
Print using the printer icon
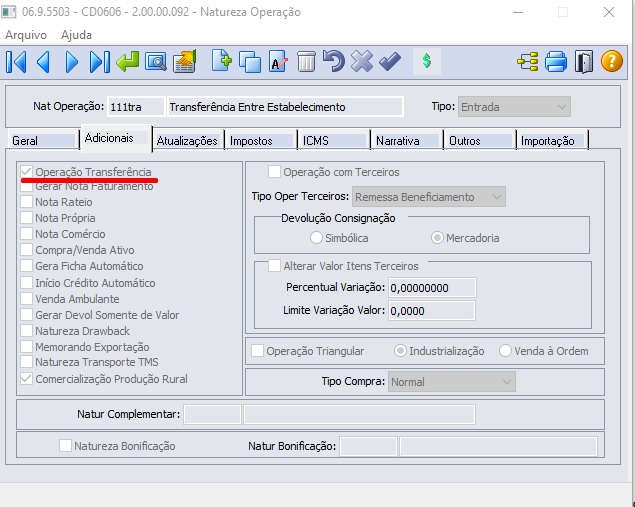click(x=556, y=62)
